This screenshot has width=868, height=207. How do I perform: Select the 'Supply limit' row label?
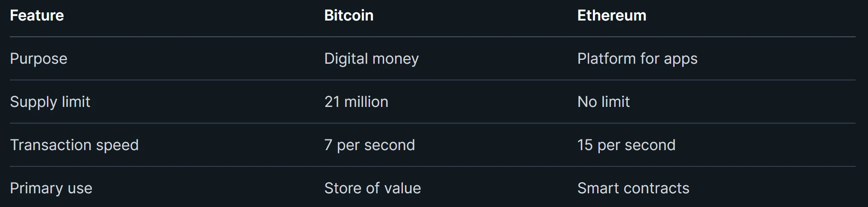(50, 102)
